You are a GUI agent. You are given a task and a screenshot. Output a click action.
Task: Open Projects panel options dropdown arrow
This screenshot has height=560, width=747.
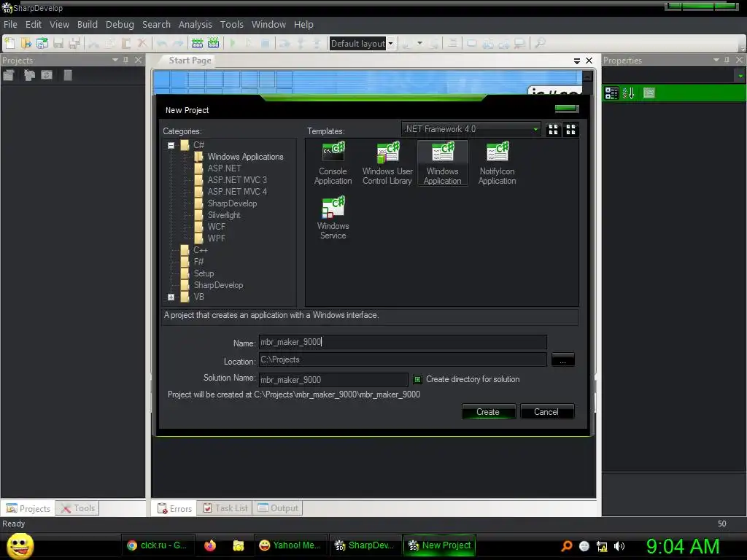click(115, 60)
